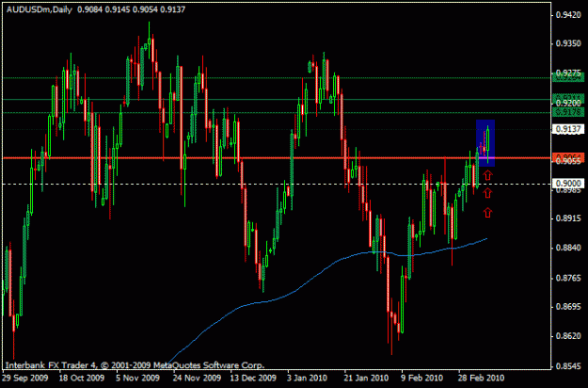
Task: Click the AUDUSDm,Daily chart title
Action: [x=40, y=9]
